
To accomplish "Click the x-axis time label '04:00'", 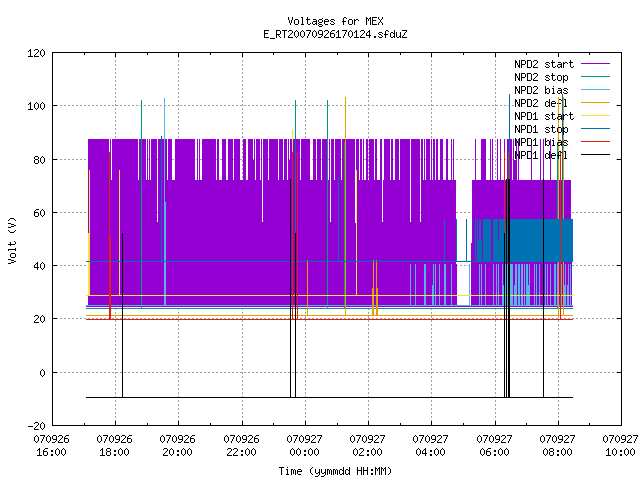I will click(431, 452).
